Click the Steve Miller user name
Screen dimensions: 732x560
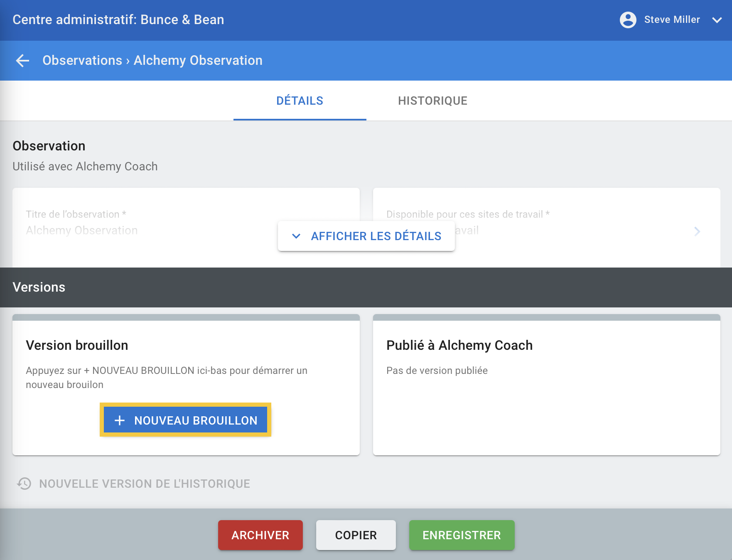click(672, 20)
